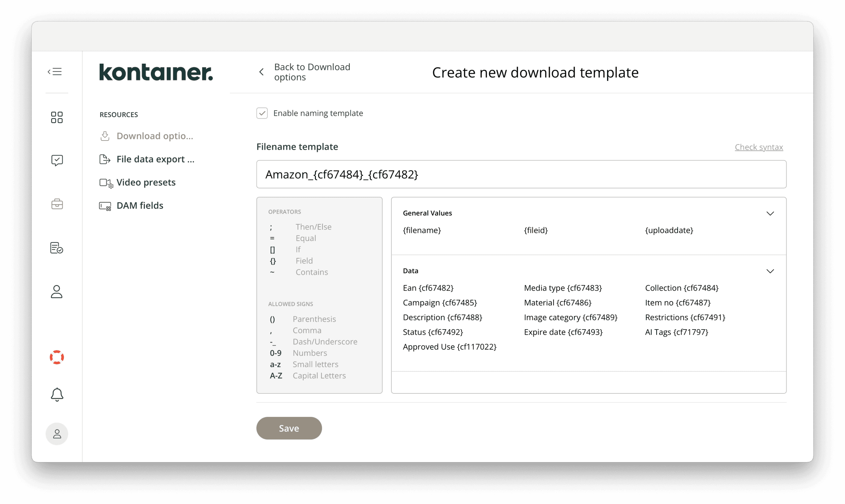Open the comments feedback panel
This screenshot has height=504, width=845.
point(57,160)
